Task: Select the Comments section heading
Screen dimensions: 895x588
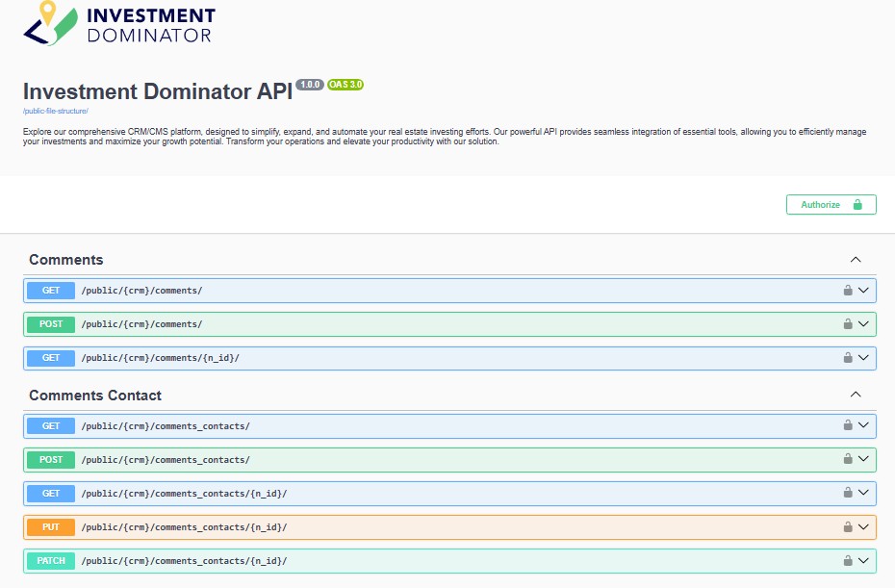Action: click(x=66, y=260)
